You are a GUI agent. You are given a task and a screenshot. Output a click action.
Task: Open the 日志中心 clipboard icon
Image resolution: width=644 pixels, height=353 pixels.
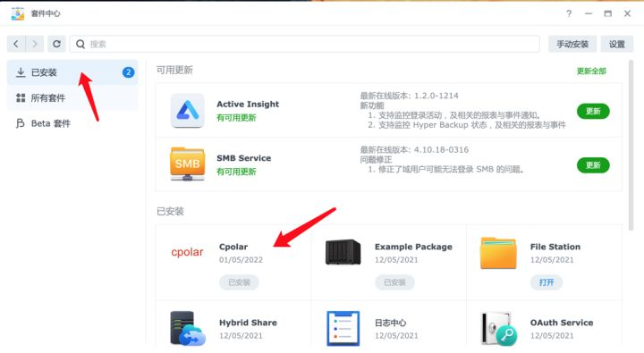tap(343, 328)
